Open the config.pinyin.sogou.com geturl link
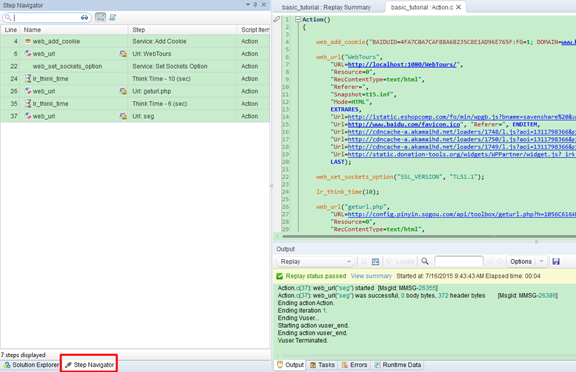The width and height of the screenshot is (576, 372). [461, 214]
